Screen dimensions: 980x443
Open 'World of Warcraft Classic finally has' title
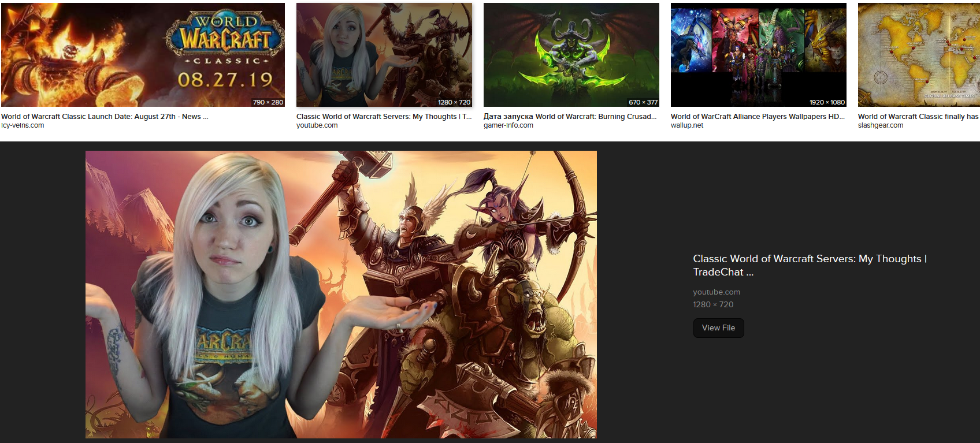click(x=918, y=117)
